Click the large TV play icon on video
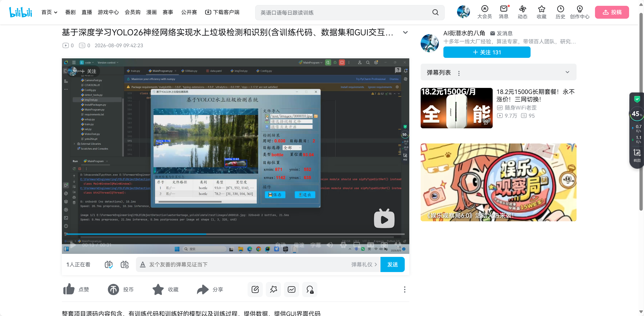The image size is (644, 316). click(x=384, y=218)
